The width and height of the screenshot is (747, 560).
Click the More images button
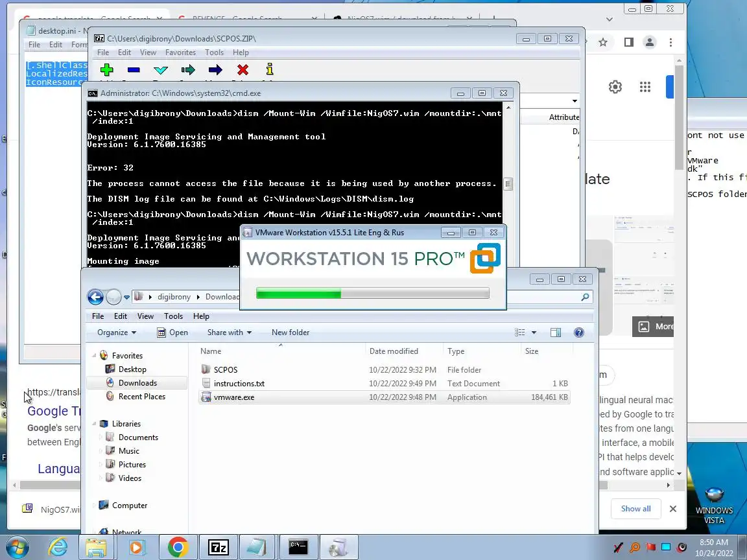tap(653, 326)
